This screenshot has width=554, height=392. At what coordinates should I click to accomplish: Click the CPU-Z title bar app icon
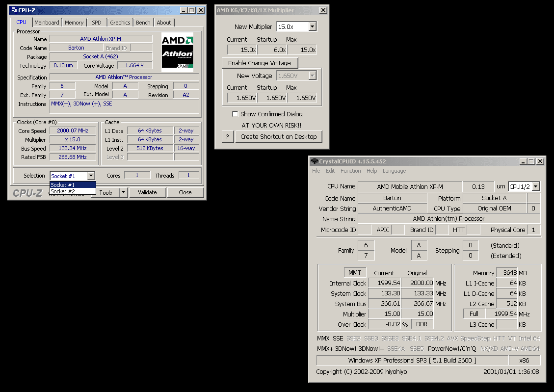(x=14, y=10)
